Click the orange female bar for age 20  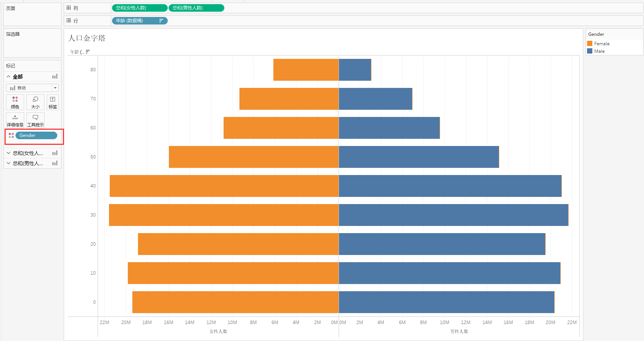(238, 244)
